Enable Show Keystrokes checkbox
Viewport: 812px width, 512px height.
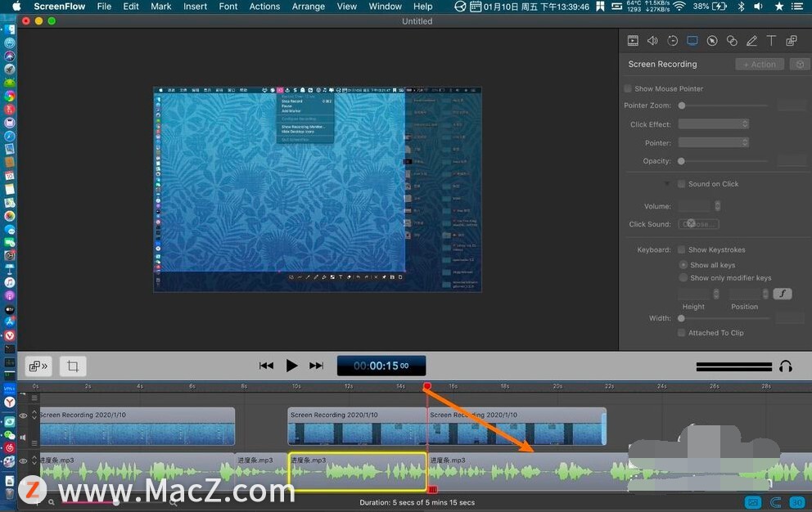point(682,249)
